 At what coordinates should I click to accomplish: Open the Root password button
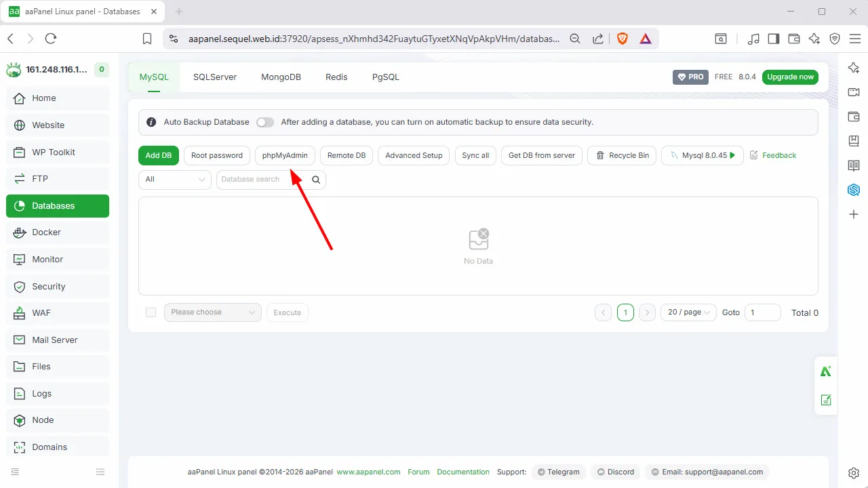pos(217,155)
